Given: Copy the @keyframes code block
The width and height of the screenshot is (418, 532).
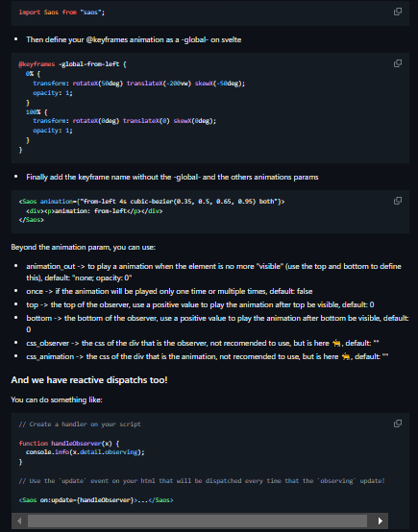Looking at the screenshot, I should [397, 63].
